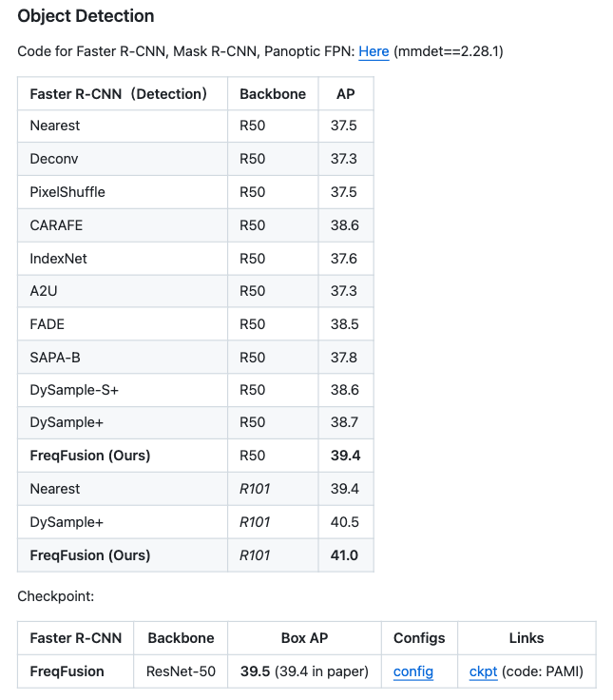Screen dimensions: 613x700
Task: Click the Object Detection heading
Action: (86, 16)
